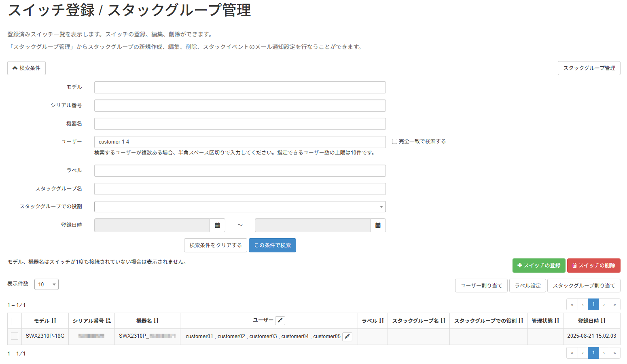This screenshot has width=627, height=364.
Task: Open the 表示件数 dropdown
Action: pos(46,284)
